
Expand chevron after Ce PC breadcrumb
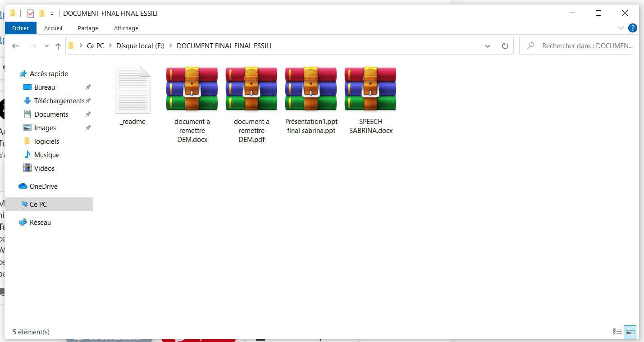coord(110,46)
